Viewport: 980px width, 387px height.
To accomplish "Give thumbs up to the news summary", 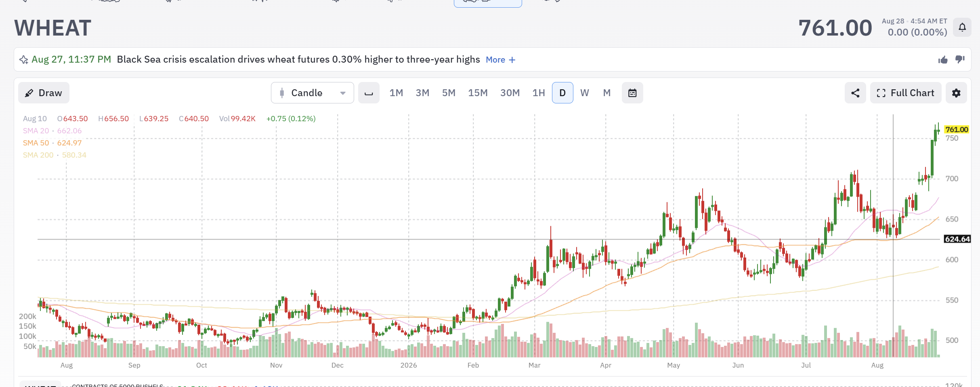I will [943, 60].
